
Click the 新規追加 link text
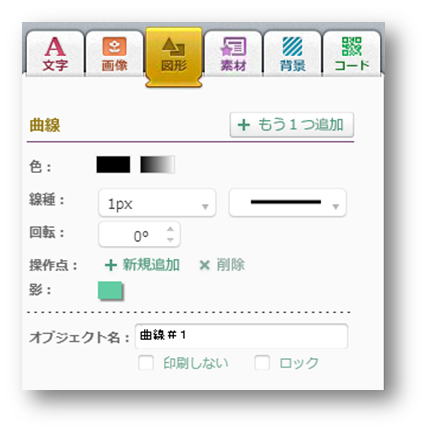pyautogui.click(x=151, y=265)
